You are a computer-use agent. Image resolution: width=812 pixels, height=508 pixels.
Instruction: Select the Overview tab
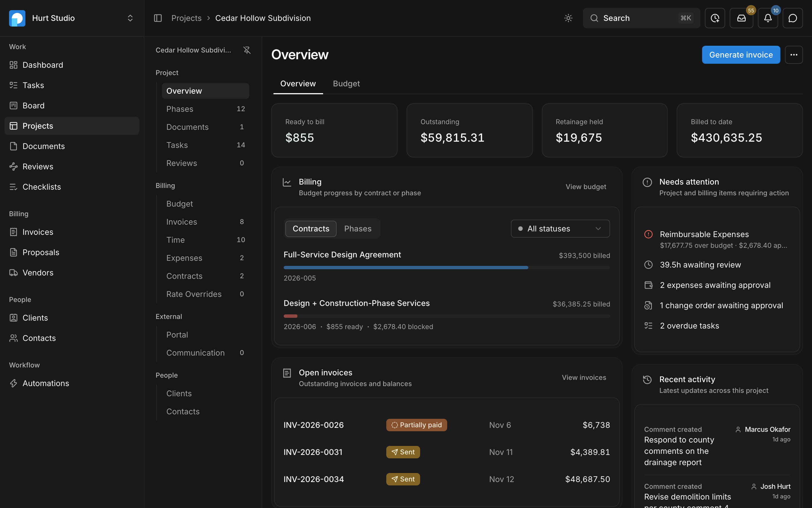298,84
